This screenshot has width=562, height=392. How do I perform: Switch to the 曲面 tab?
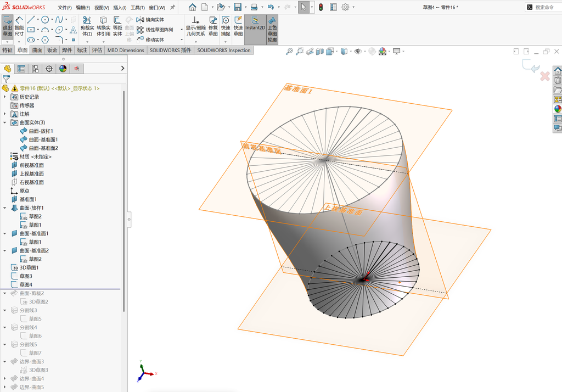click(x=37, y=50)
